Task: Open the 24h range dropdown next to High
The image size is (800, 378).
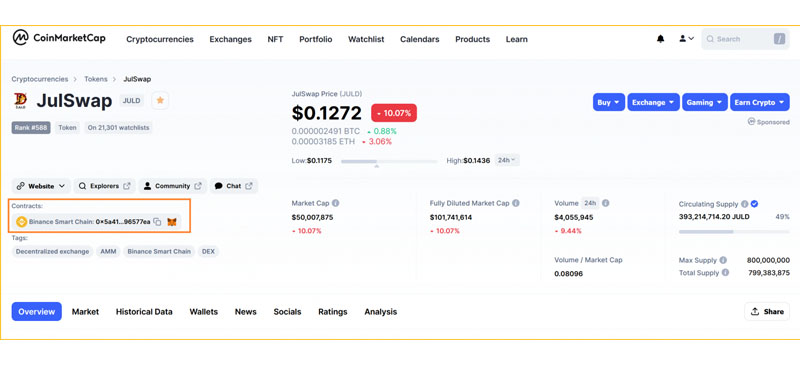Action: (x=507, y=160)
